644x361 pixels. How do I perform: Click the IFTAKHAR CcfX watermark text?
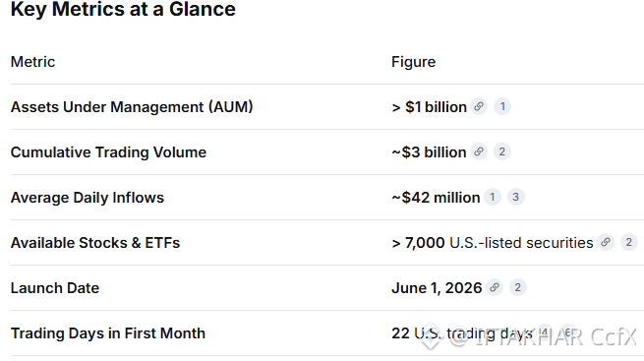click(544, 336)
